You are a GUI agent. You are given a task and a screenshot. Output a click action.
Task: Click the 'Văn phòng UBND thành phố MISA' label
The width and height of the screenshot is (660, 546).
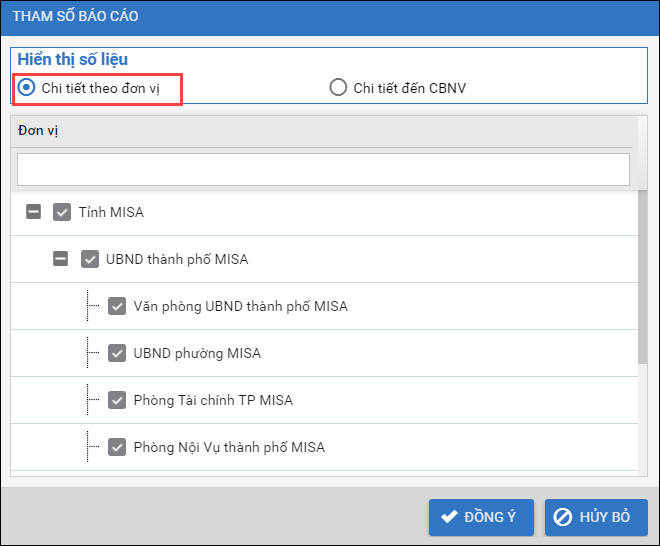pos(240,306)
